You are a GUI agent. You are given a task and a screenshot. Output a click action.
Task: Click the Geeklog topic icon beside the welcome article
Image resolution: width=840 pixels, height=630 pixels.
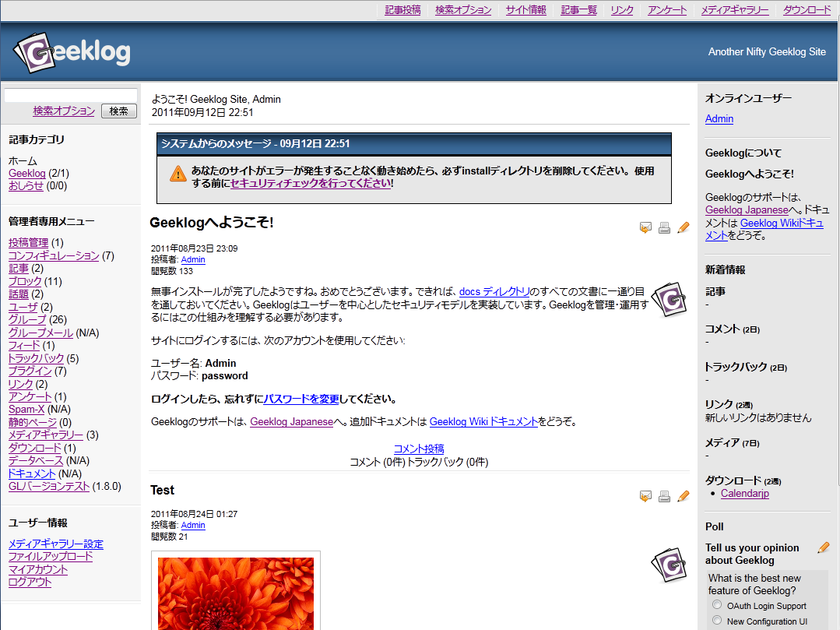[x=669, y=299]
